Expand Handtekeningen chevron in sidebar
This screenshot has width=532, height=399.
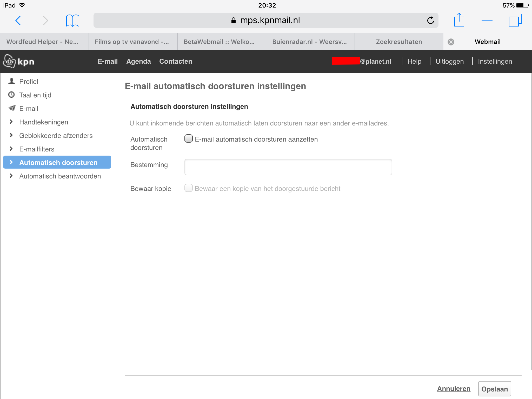[x=11, y=122]
